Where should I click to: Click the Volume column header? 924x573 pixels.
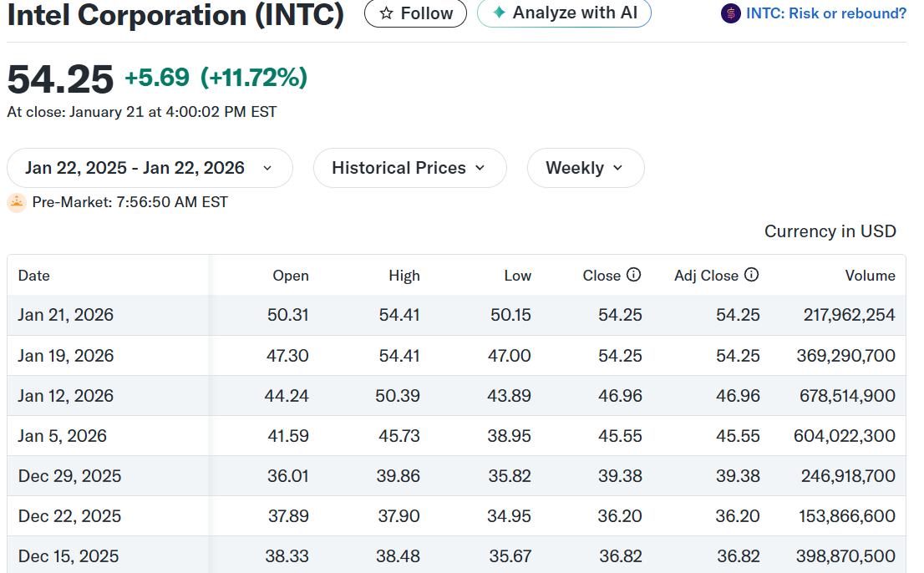[870, 276]
